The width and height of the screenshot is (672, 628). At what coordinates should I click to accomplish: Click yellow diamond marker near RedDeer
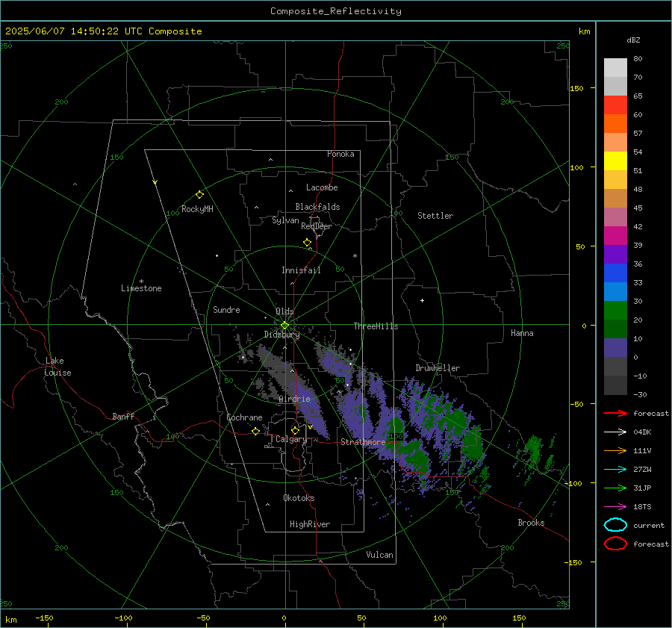coord(307,243)
